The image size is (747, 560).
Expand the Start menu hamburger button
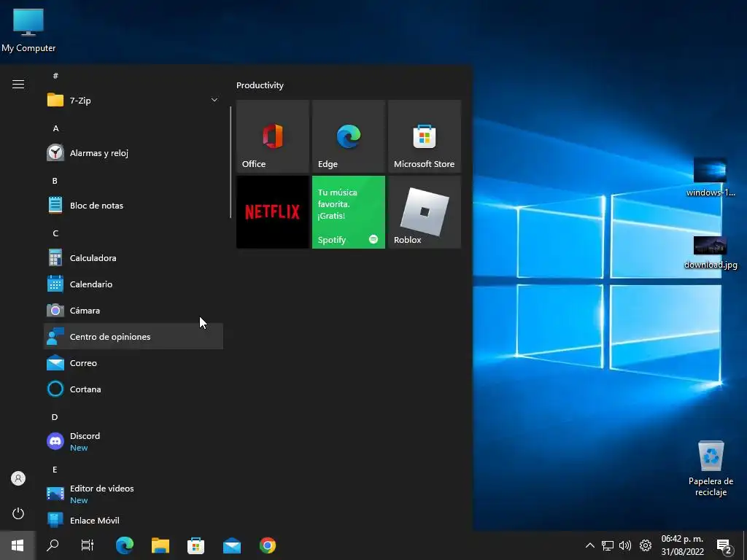click(18, 85)
